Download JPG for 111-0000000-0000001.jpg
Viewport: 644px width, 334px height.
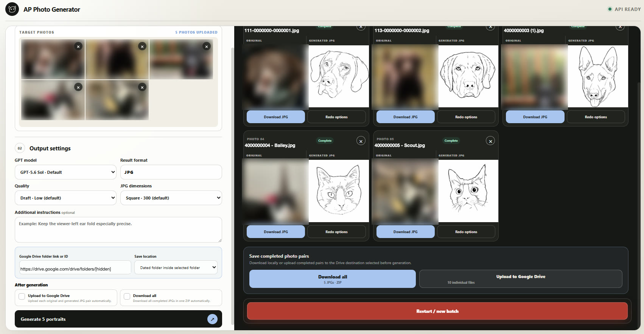coord(276,117)
